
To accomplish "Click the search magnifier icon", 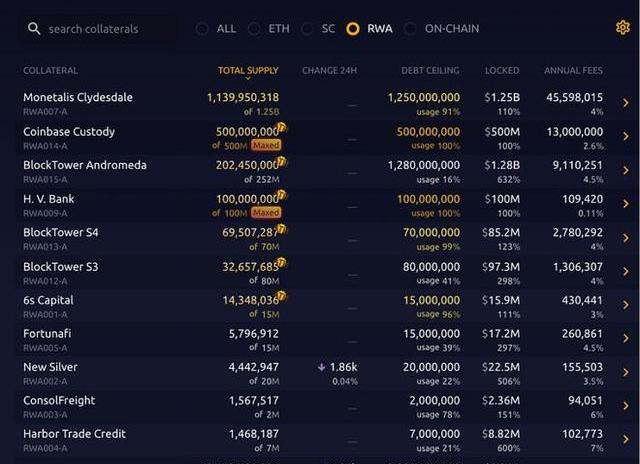I will click(x=35, y=29).
